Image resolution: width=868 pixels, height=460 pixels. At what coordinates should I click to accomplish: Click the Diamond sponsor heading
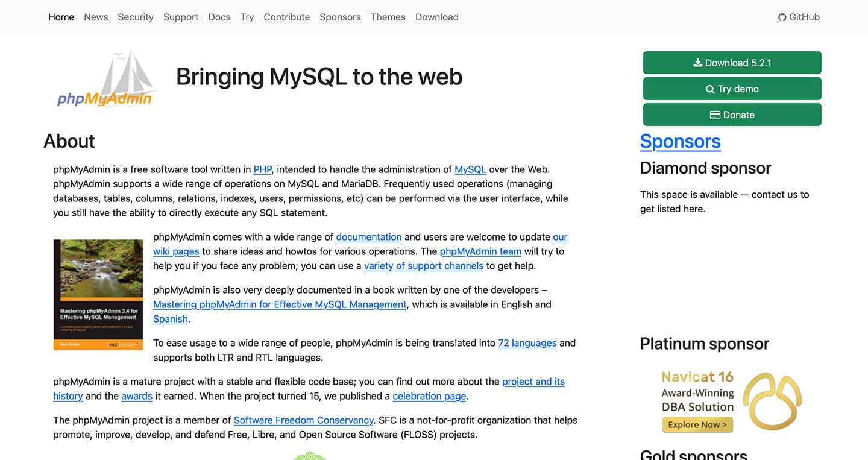(705, 168)
